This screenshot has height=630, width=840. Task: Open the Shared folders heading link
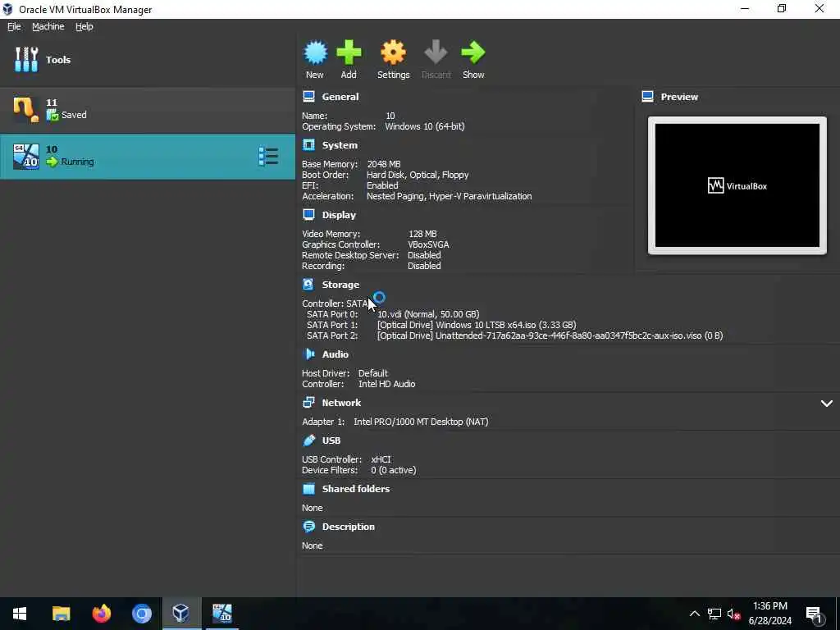point(356,489)
